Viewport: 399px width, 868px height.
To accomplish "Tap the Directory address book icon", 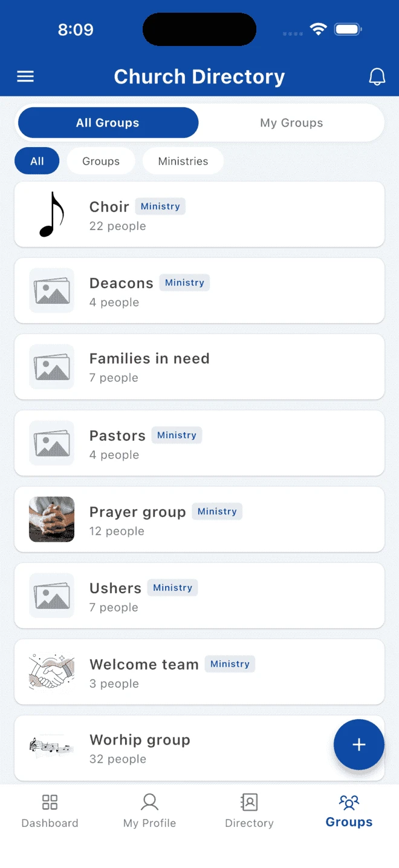I will click(x=249, y=801).
